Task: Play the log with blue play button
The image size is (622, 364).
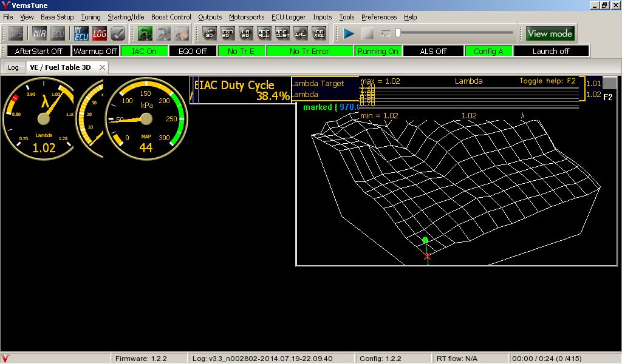Action: pyautogui.click(x=349, y=33)
